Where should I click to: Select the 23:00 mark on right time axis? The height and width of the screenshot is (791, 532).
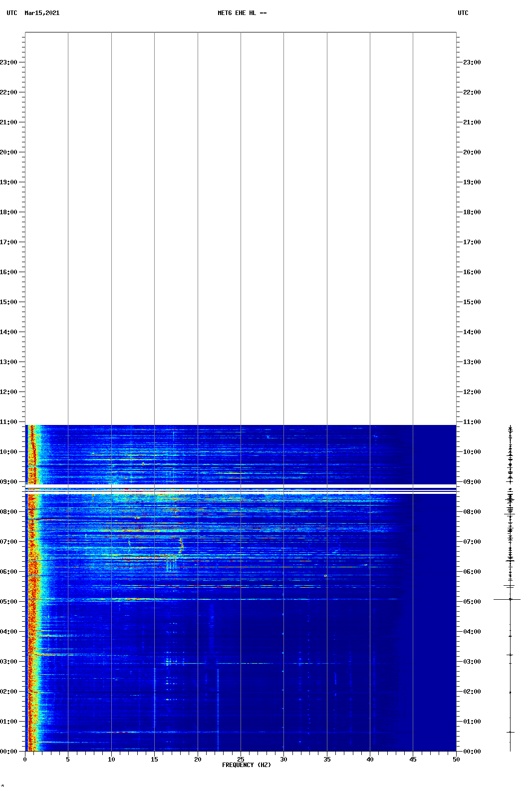tap(472, 62)
